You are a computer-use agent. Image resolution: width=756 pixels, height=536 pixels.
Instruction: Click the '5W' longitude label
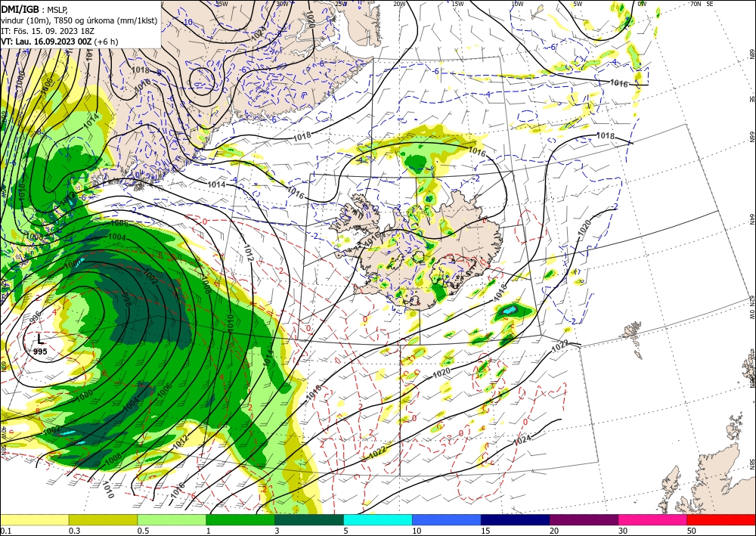point(578,4)
